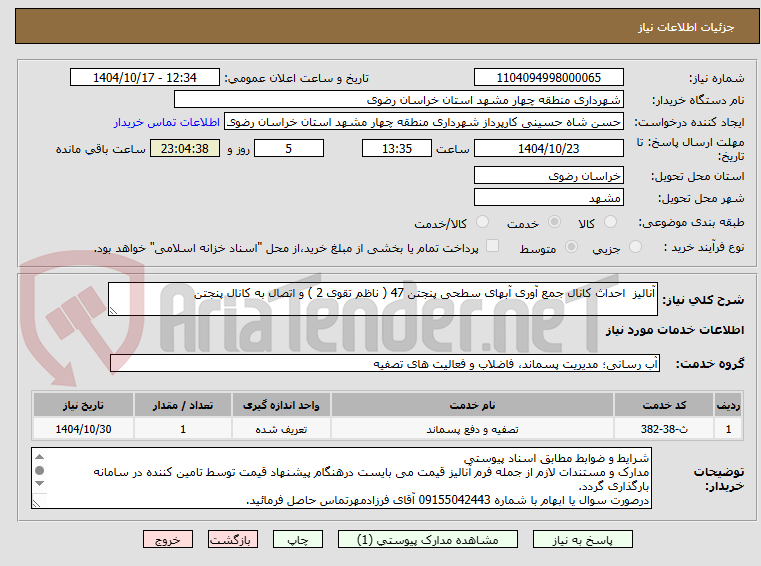Viewport: 761px width, 566px height.
Task: Click resize handle of توضیحات خریدار textarea
Action: click(36, 503)
